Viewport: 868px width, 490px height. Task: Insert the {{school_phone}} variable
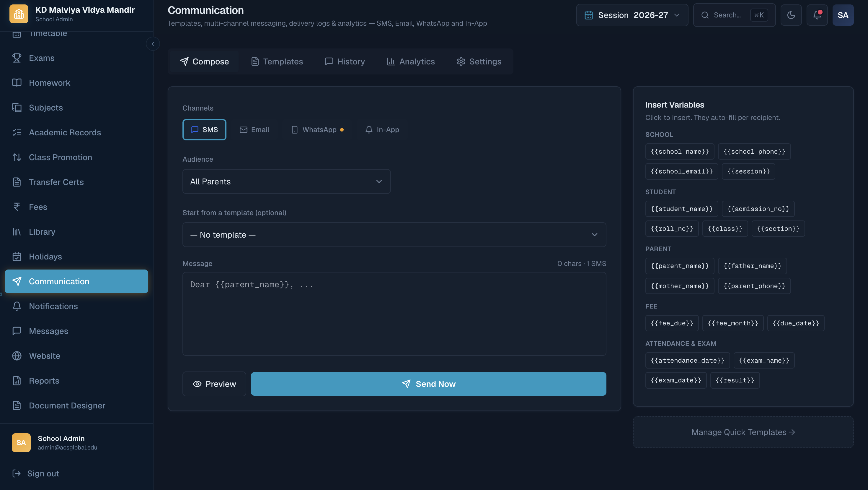[754, 151]
